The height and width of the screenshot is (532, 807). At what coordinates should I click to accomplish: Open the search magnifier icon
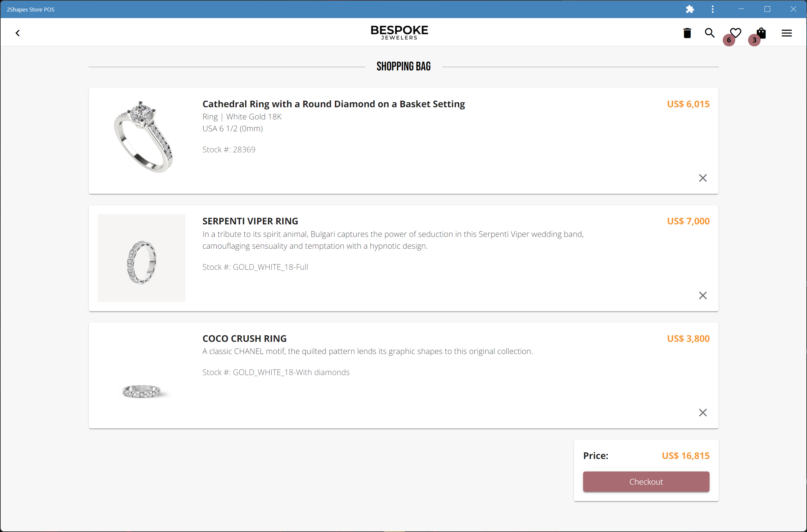point(710,33)
